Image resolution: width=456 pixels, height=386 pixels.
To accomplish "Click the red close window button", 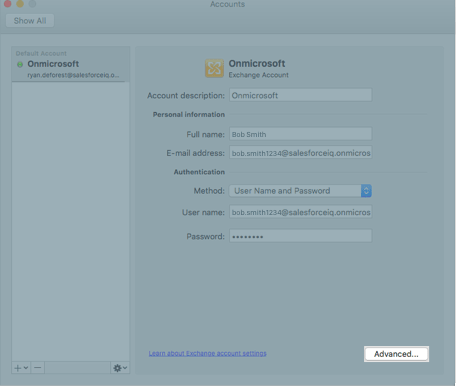I will point(8,4).
